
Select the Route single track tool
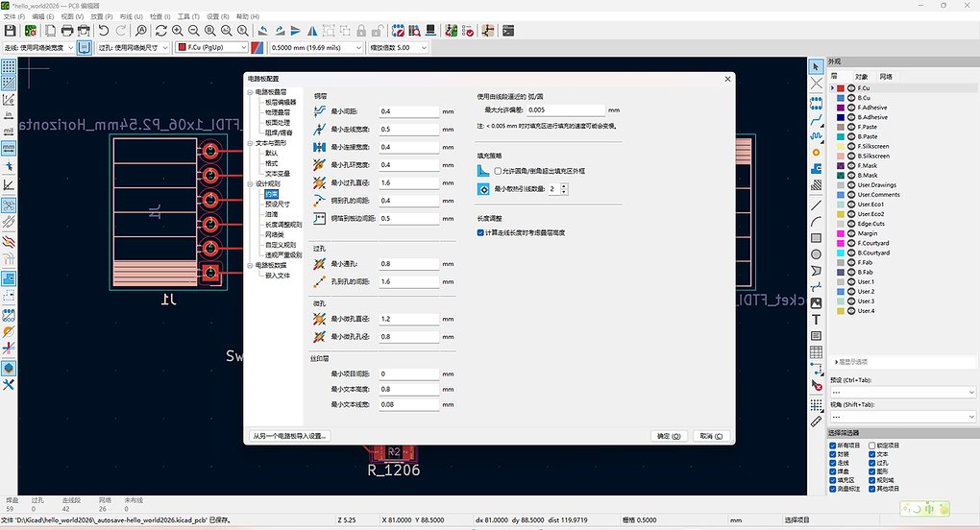[816, 119]
